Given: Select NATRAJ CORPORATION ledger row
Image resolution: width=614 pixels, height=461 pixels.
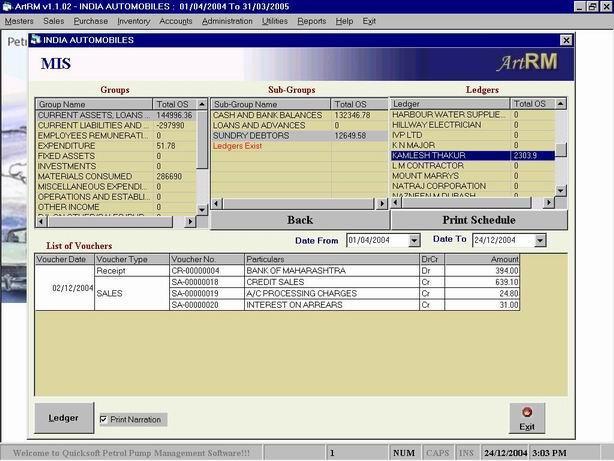Looking at the screenshot, I should (473, 186).
